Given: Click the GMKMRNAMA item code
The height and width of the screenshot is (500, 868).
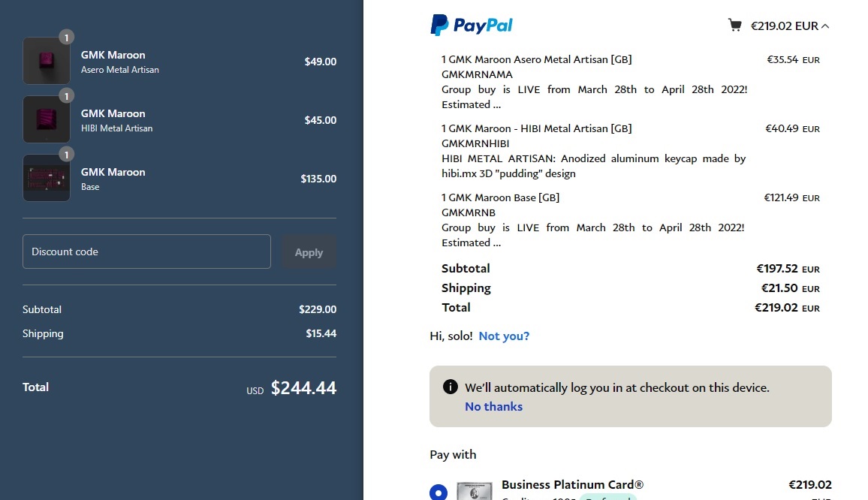Looking at the screenshot, I should 478,74.
